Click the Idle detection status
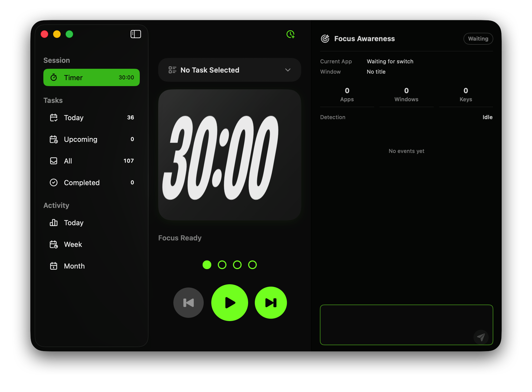The width and height of the screenshot is (532, 392). (488, 117)
